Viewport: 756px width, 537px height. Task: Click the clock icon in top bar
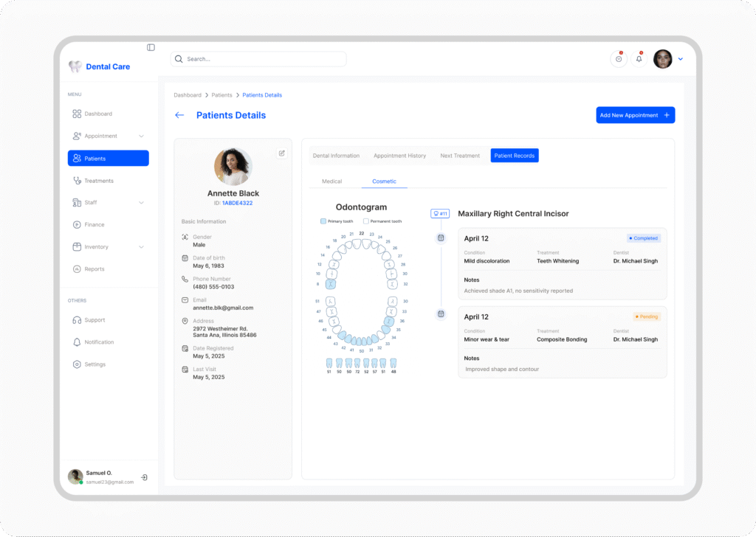click(619, 59)
